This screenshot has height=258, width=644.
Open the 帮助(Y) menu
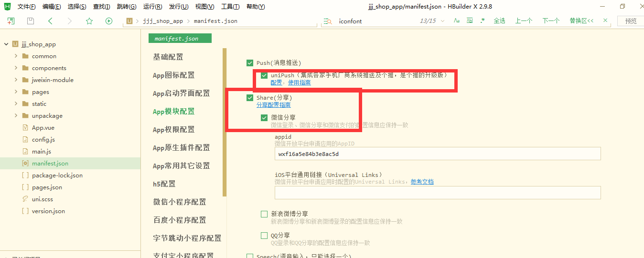click(256, 7)
